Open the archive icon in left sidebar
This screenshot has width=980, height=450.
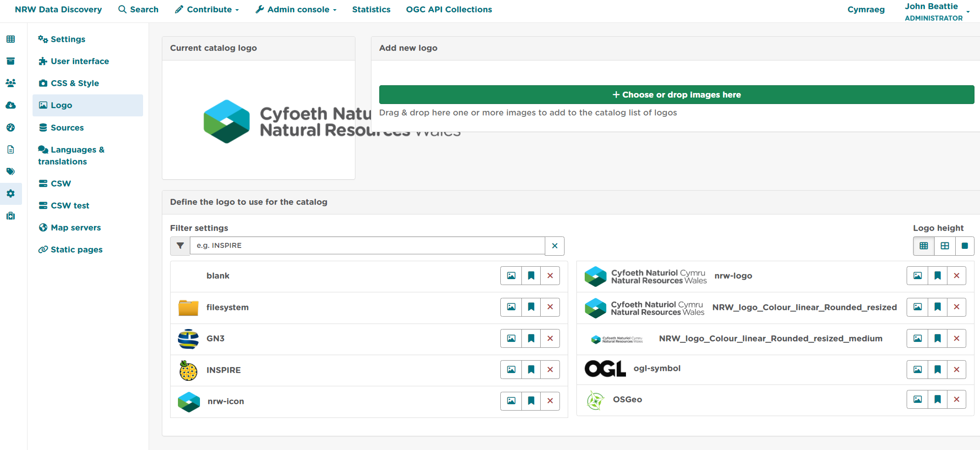(x=11, y=61)
